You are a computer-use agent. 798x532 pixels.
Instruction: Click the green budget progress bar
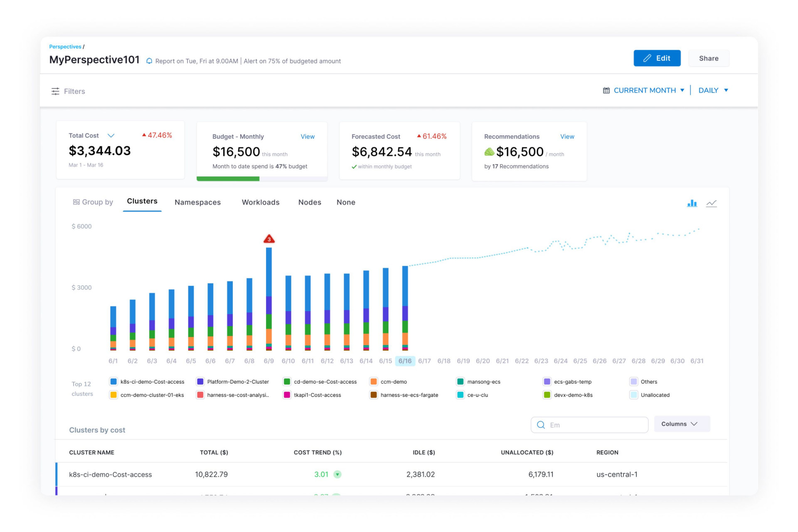pyautogui.click(x=228, y=178)
